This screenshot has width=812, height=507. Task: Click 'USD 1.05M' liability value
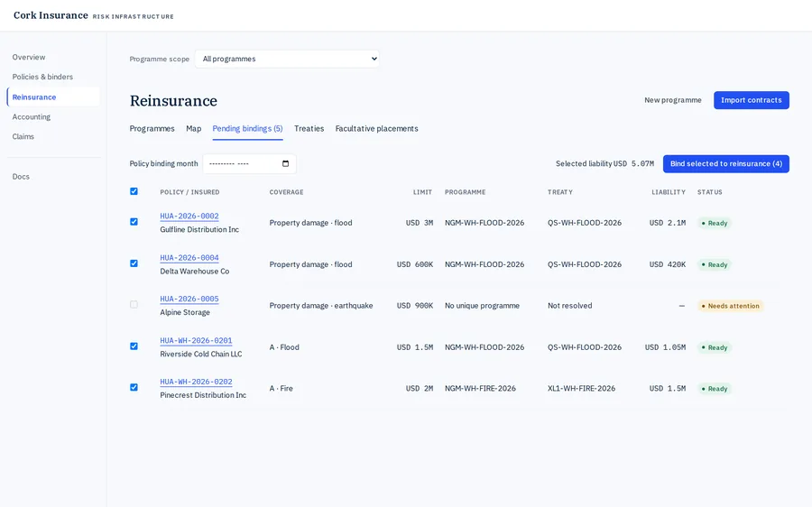click(x=665, y=347)
